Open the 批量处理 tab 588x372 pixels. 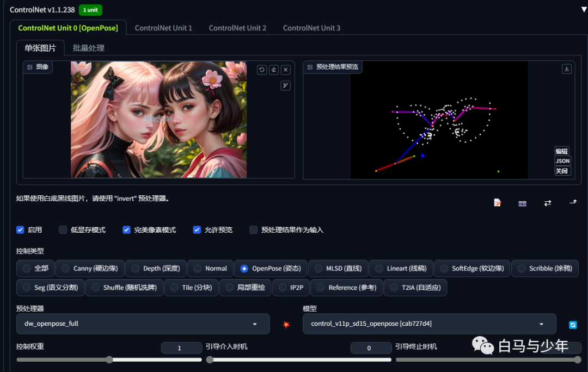tap(89, 48)
